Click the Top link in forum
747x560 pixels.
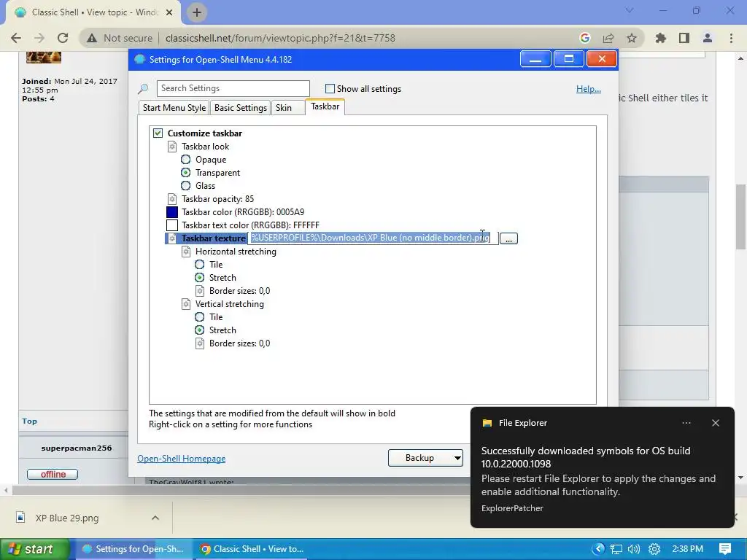click(x=29, y=421)
